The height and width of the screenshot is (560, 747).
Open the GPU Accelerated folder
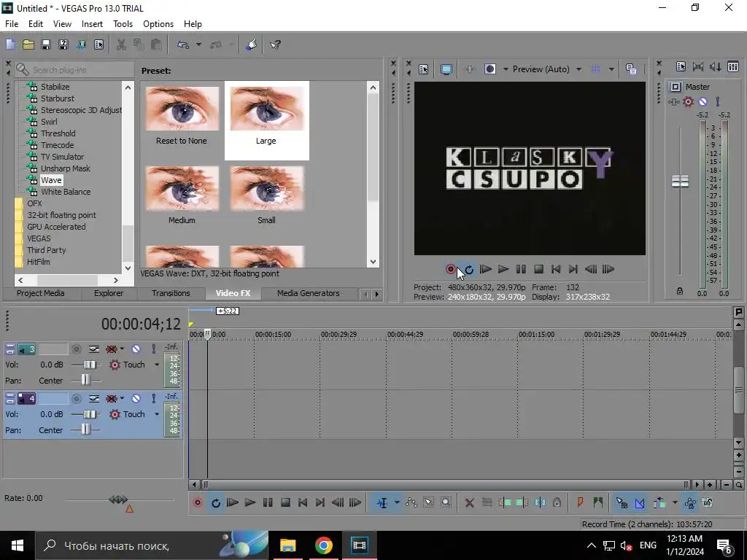[x=56, y=227]
